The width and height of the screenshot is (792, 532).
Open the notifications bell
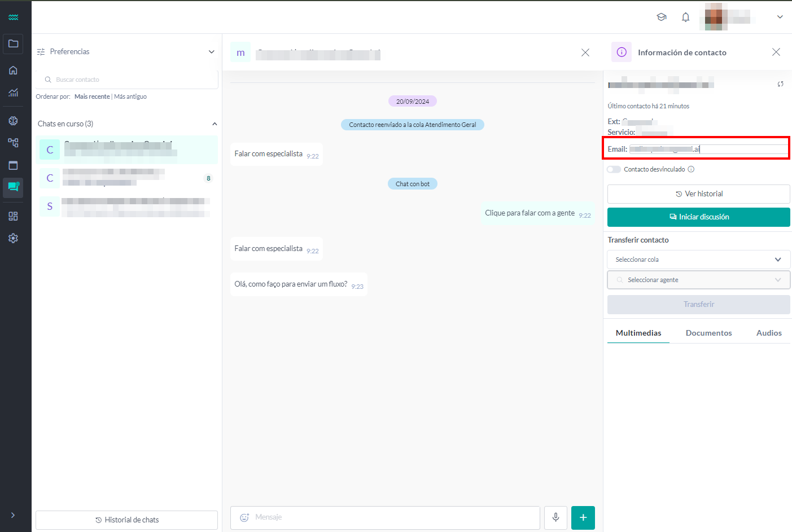[x=685, y=17]
